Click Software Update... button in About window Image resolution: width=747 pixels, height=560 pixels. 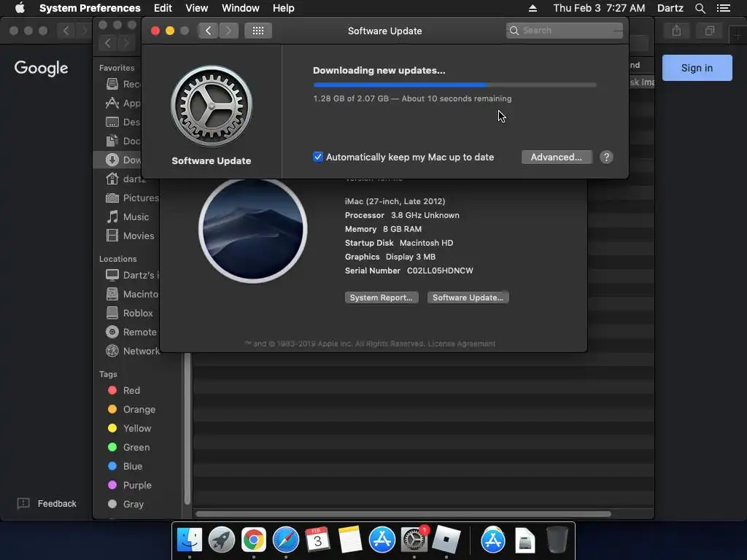[468, 297]
